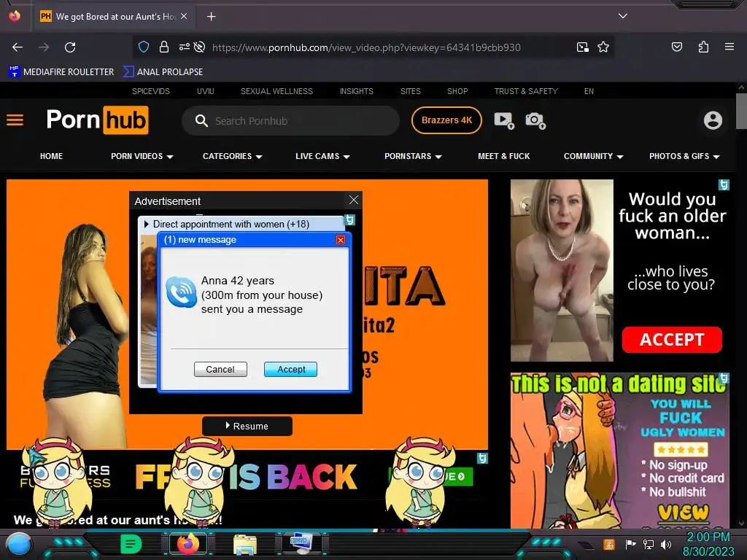Image resolution: width=747 pixels, height=560 pixels.
Task: Open the browser extensions menu
Action: 703,47
